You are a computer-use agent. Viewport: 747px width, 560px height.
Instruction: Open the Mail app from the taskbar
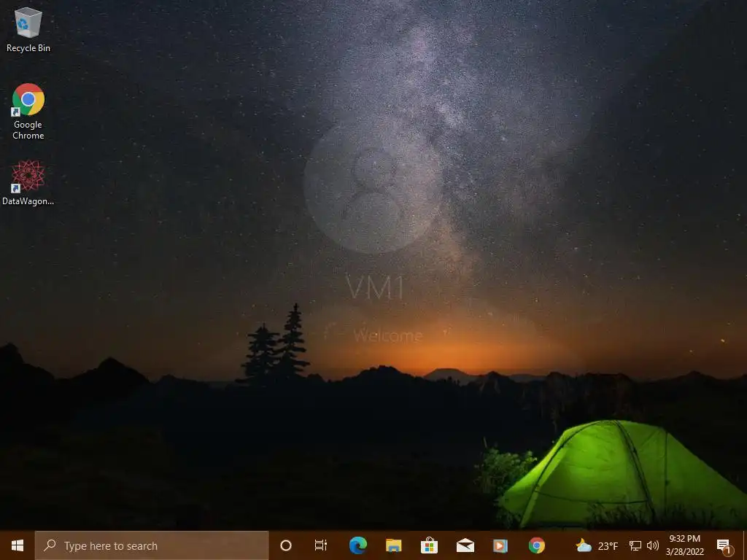[x=465, y=545]
